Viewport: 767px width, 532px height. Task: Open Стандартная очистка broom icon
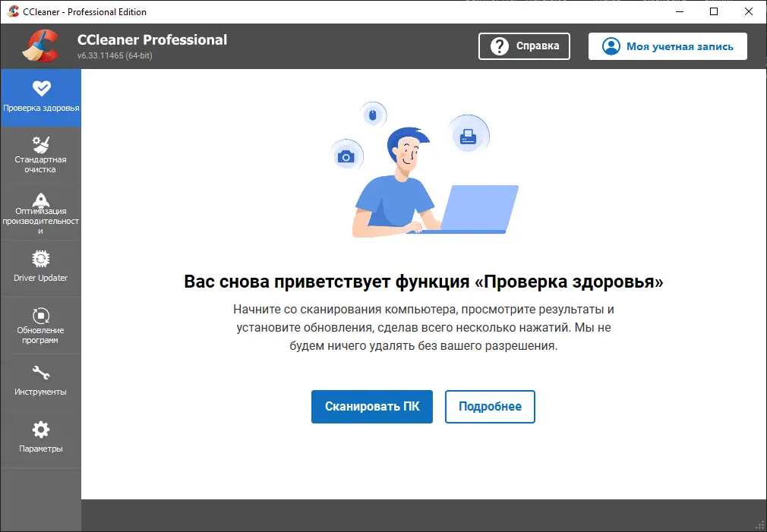pyautogui.click(x=40, y=145)
